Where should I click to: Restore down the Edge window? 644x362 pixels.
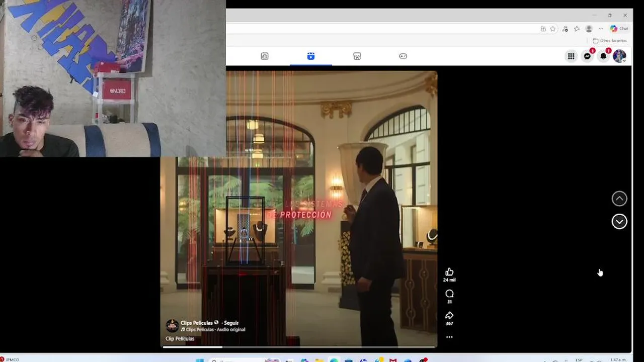[610, 16]
